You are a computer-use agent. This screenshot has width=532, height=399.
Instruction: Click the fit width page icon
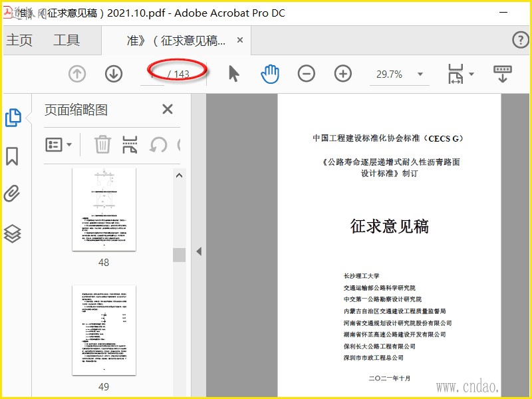(456, 74)
